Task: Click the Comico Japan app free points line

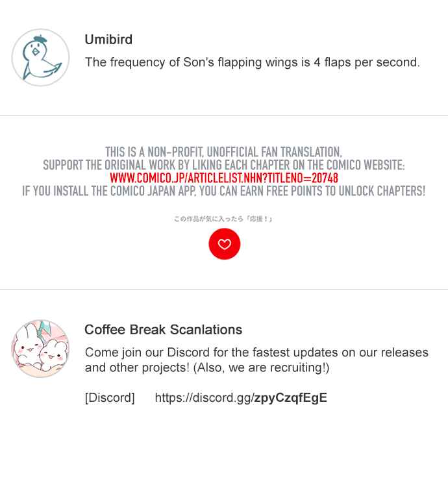Action: [224, 191]
